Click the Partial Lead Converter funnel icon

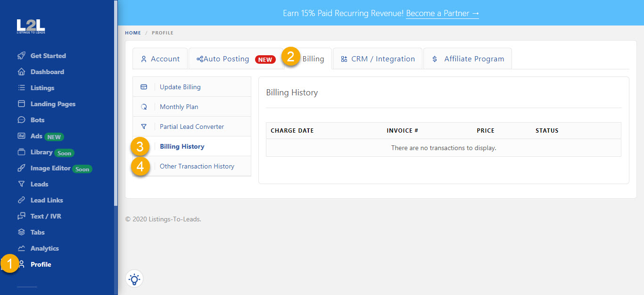pos(144,126)
